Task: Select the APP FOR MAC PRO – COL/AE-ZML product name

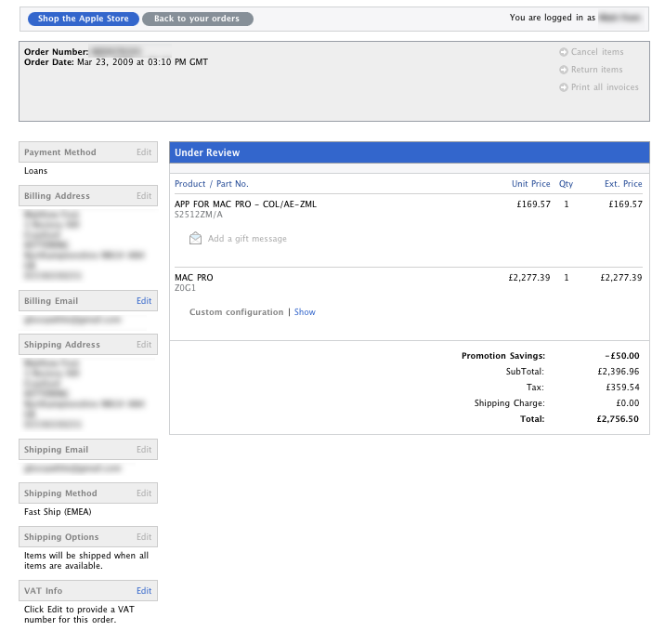Action: (245, 204)
